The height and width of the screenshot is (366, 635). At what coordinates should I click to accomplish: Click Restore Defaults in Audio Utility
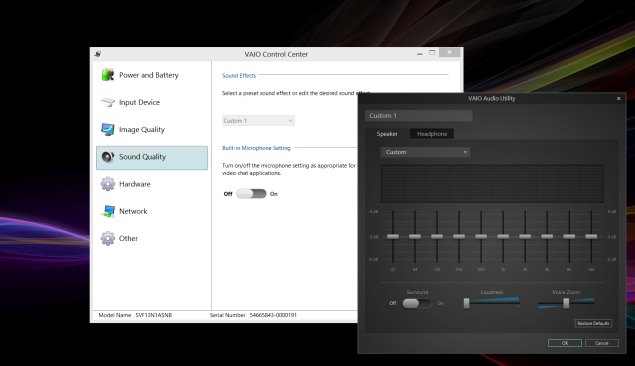593,323
